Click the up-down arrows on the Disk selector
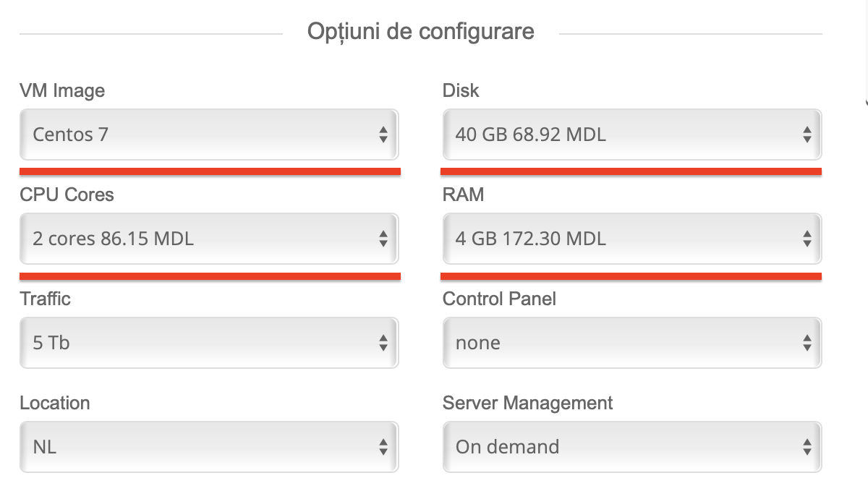 pyautogui.click(x=807, y=135)
